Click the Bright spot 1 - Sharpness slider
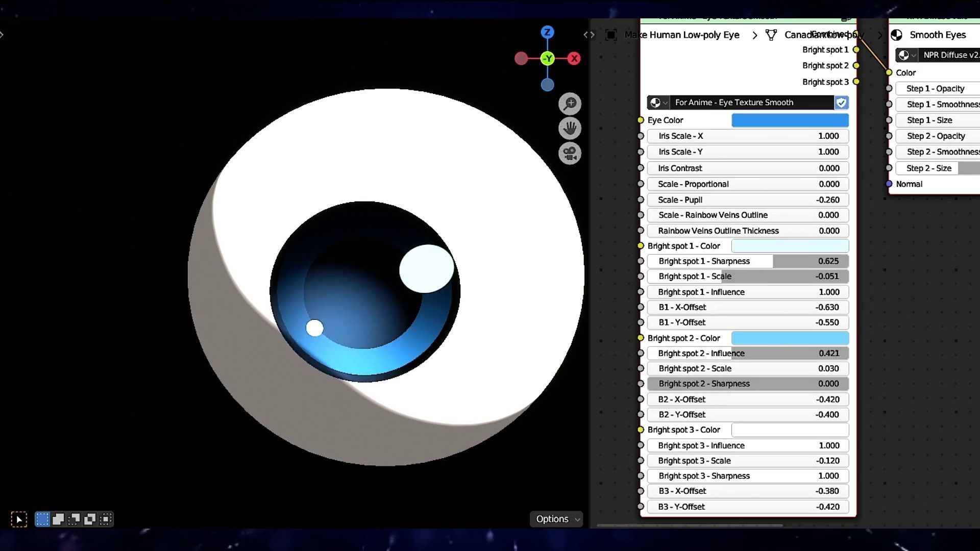 [748, 261]
